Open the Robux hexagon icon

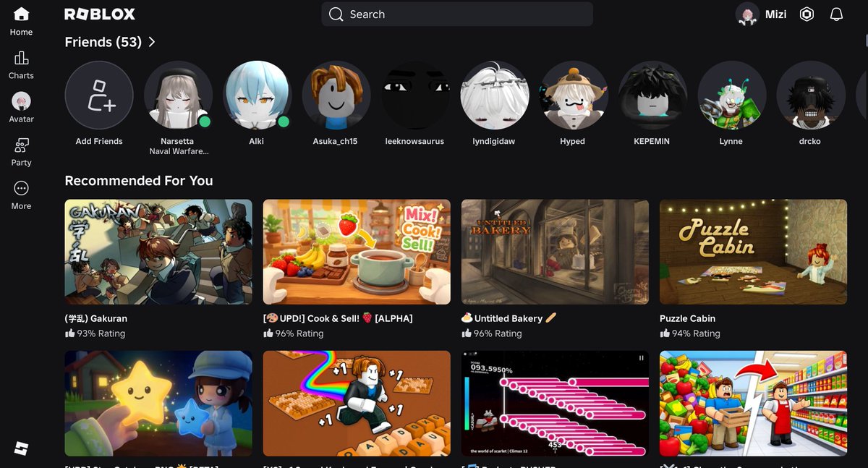click(x=807, y=14)
